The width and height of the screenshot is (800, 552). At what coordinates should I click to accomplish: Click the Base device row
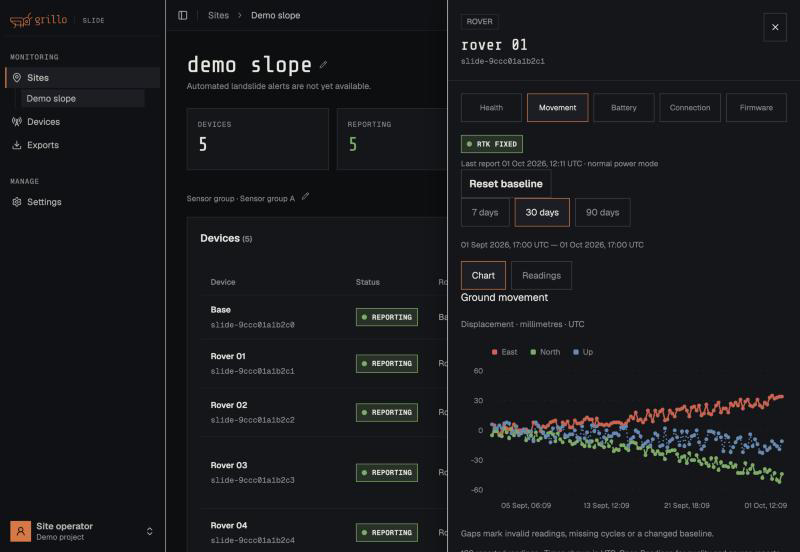point(323,317)
